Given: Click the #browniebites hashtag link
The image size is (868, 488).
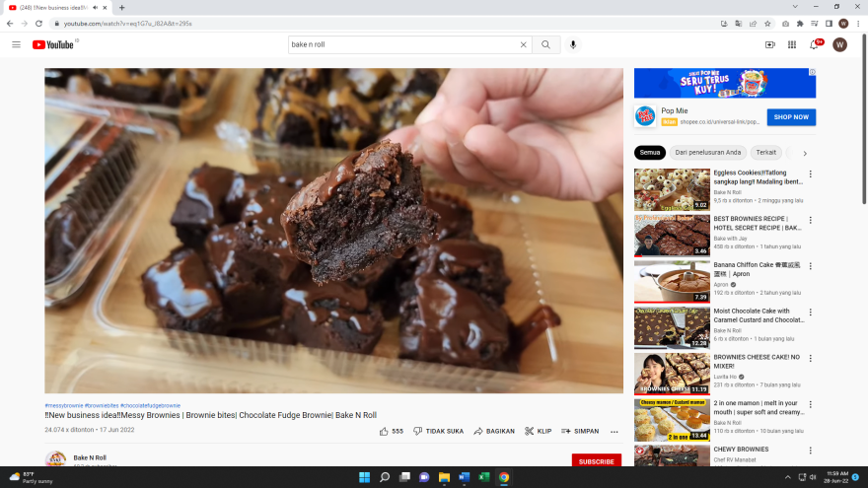Looking at the screenshot, I should click(x=102, y=405).
